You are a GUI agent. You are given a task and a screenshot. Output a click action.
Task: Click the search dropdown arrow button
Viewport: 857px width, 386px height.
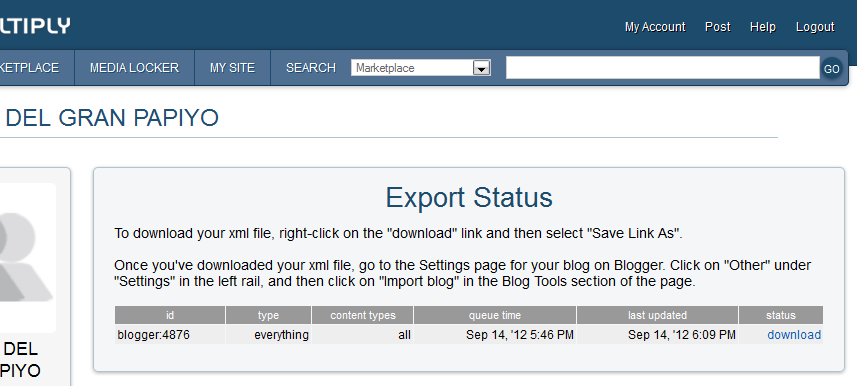click(481, 68)
